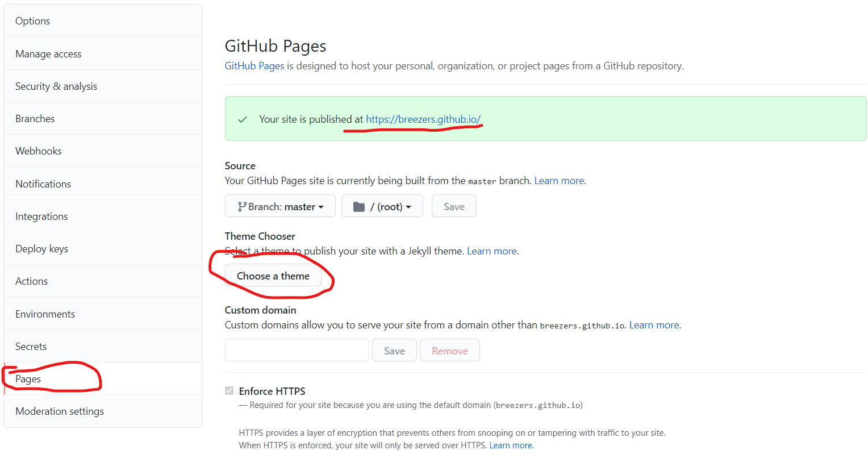Expand the Branch: master dropdown
This screenshot has width=868, height=471.
click(x=280, y=206)
